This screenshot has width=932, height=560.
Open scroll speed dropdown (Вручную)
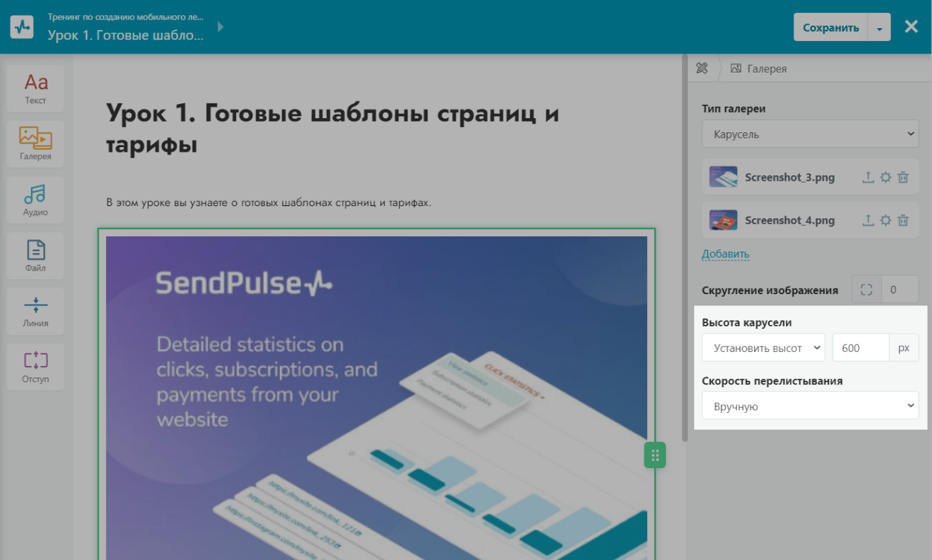(x=810, y=406)
